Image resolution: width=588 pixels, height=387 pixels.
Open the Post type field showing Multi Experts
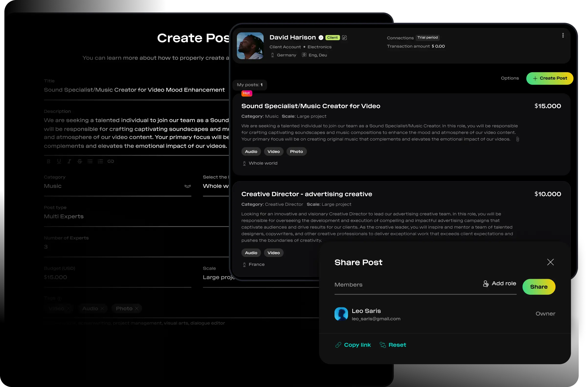pyautogui.click(x=136, y=216)
